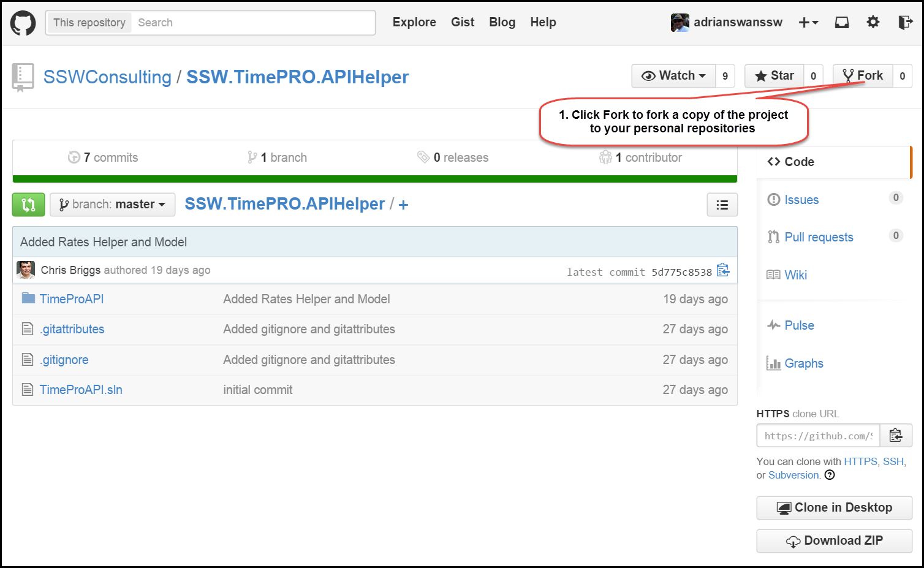This screenshot has width=924, height=568.
Task: Expand the Watch dropdown button
Action: coord(673,76)
